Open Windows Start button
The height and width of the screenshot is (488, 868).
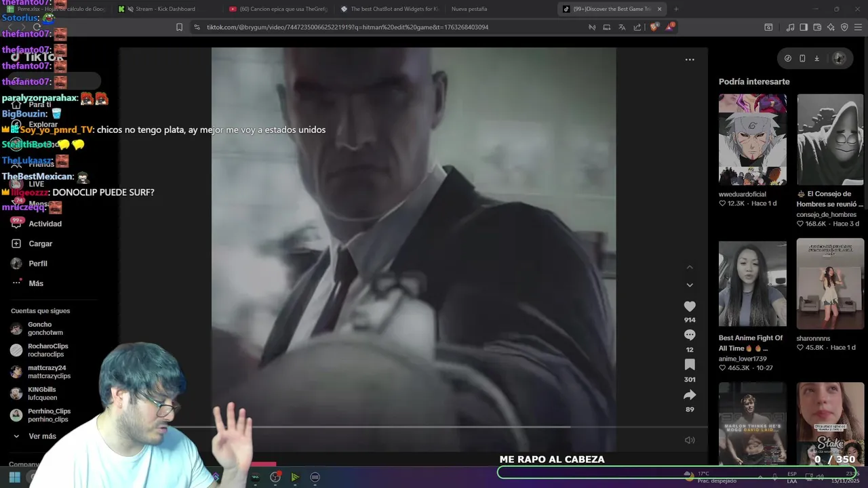click(x=14, y=477)
